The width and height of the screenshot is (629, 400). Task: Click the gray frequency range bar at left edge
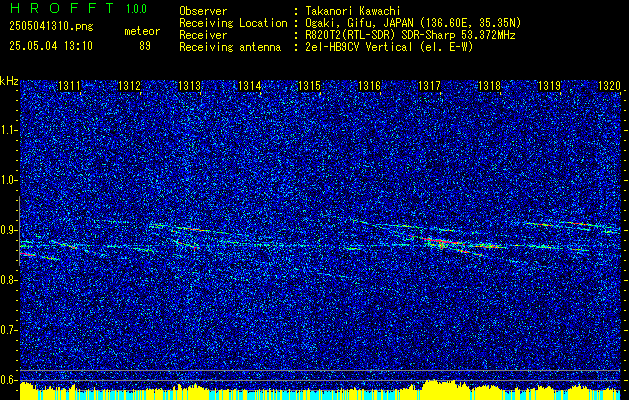pos(19,231)
